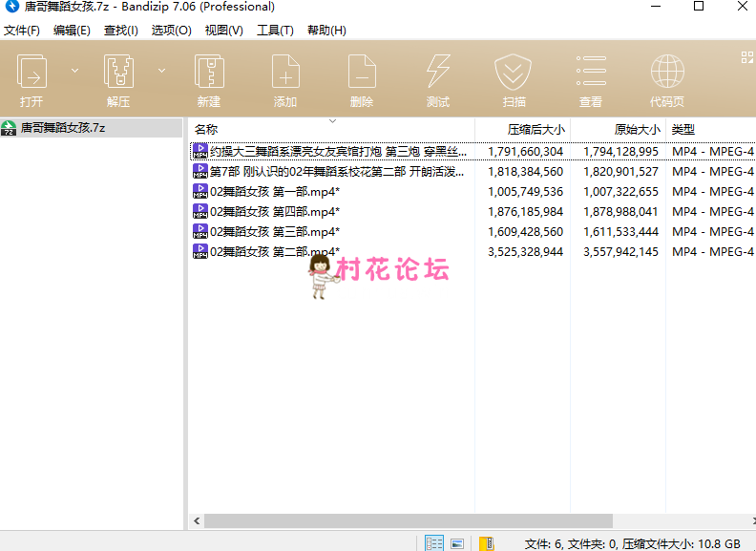Click the yellow archive icon in status bar

tap(487, 543)
